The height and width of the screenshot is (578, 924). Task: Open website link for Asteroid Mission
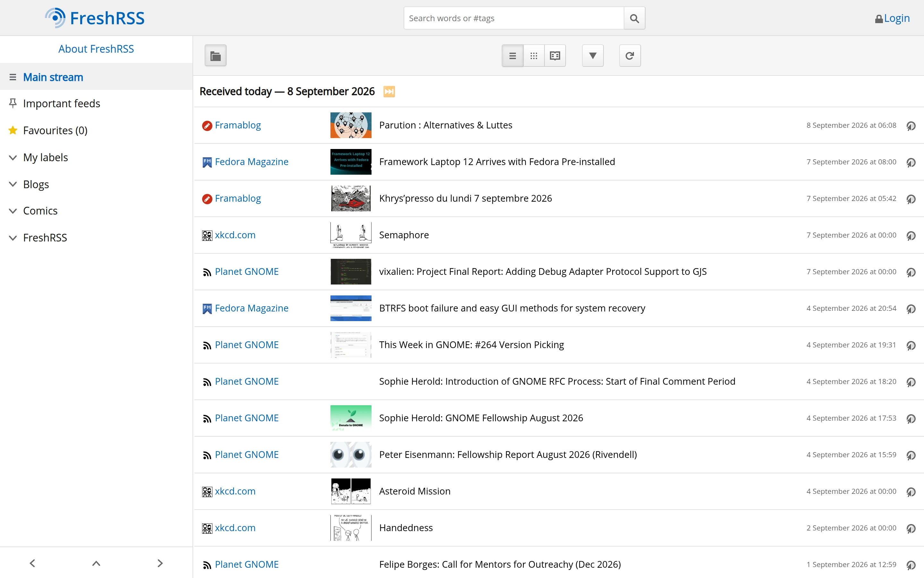[x=911, y=492]
